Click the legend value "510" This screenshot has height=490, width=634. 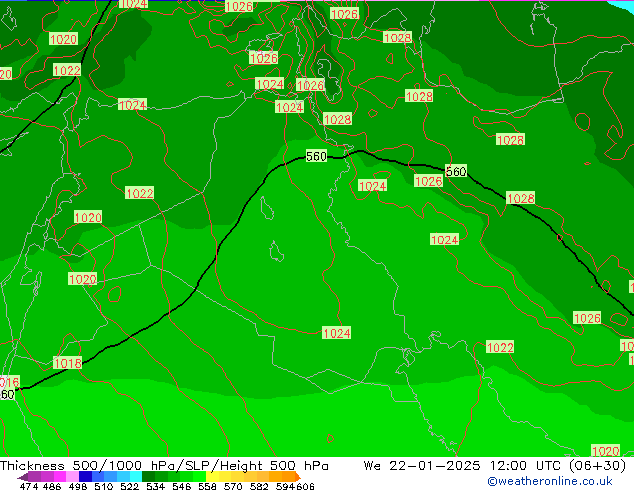[x=104, y=486]
